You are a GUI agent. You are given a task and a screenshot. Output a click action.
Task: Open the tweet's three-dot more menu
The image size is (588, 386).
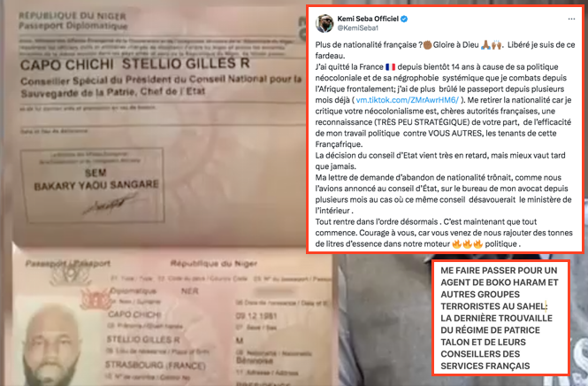tap(571, 19)
